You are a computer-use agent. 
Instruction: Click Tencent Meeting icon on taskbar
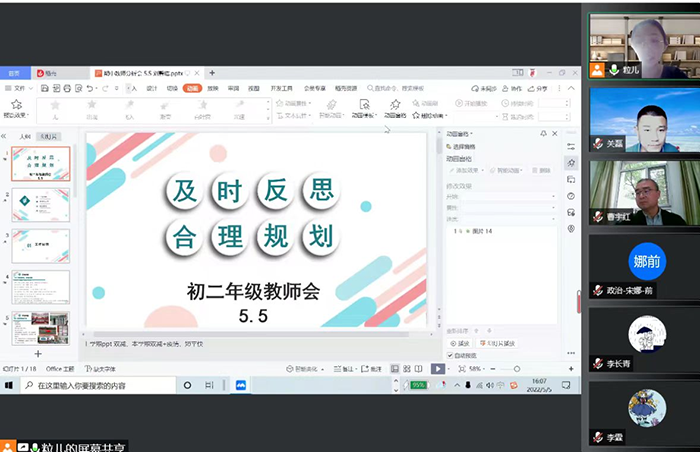(x=241, y=385)
